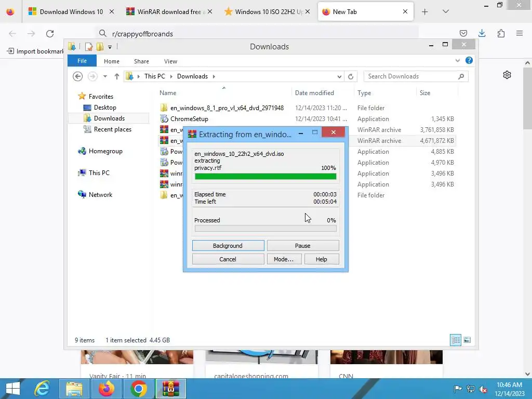The image size is (532, 399).
Task: Open Firefox from the taskbar
Action: tap(106, 389)
